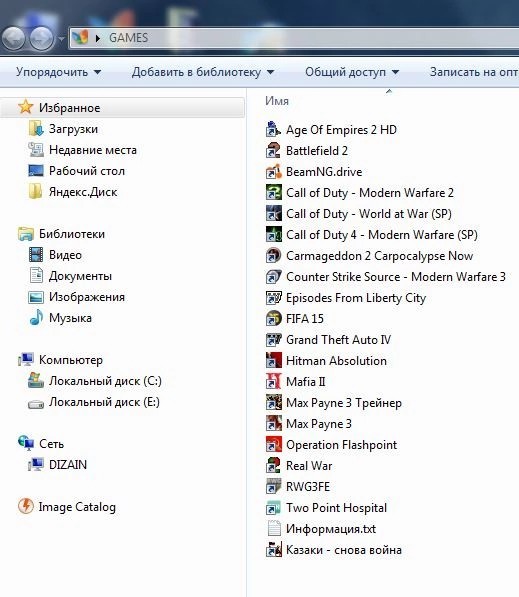Select the Call of Duty 4 - Modern Warfare (SP) icon
The width and height of the screenshot is (519, 597).
[x=273, y=235]
